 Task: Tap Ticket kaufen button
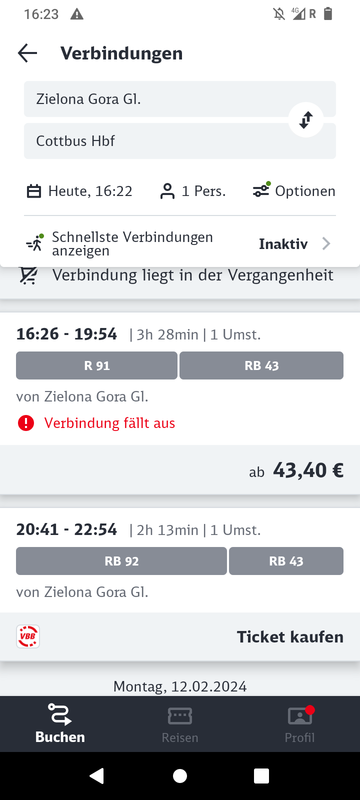pos(290,637)
